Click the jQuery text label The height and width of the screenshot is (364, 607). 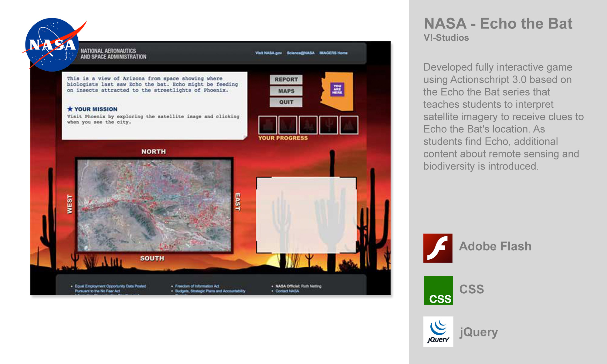coord(479,332)
